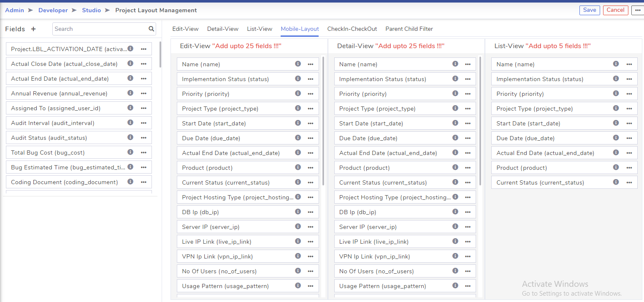Open ellipsis menu on Edit-View Current Status row
644x302 pixels.
click(x=311, y=183)
